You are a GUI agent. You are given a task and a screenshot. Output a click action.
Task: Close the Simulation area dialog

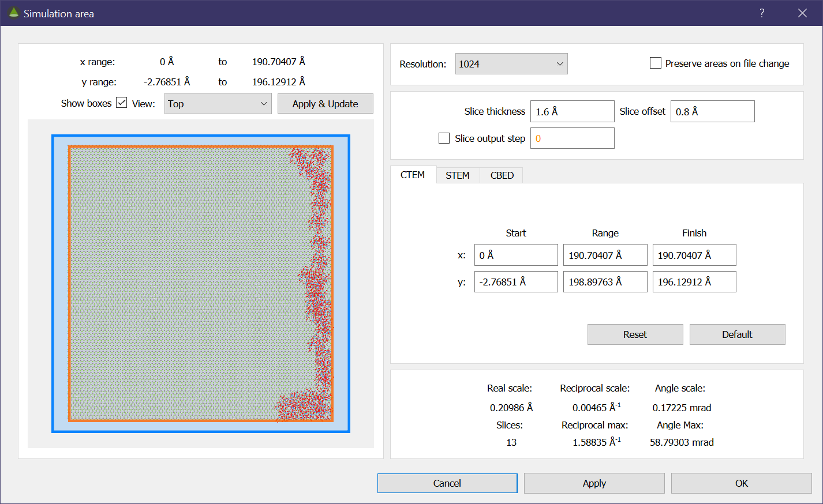coord(802,13)
